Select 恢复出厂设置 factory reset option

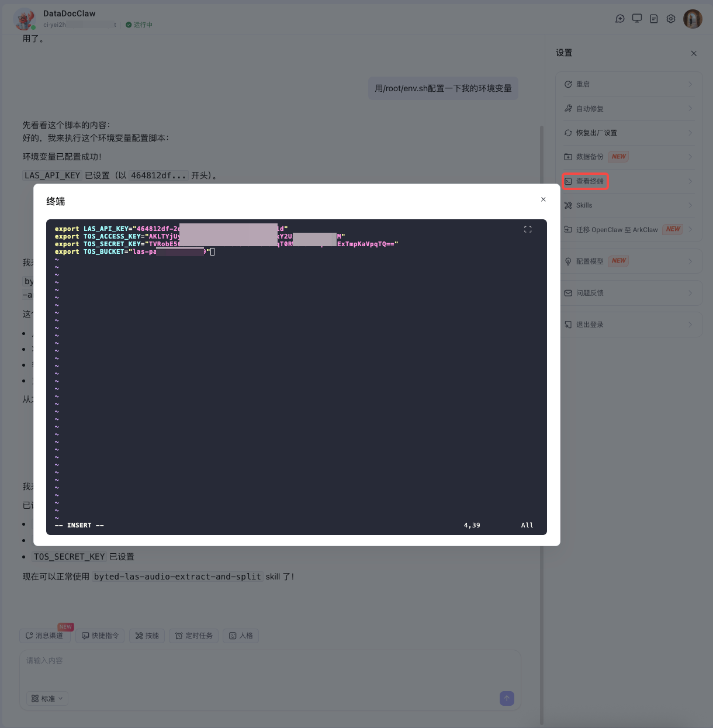coord(629,133)
